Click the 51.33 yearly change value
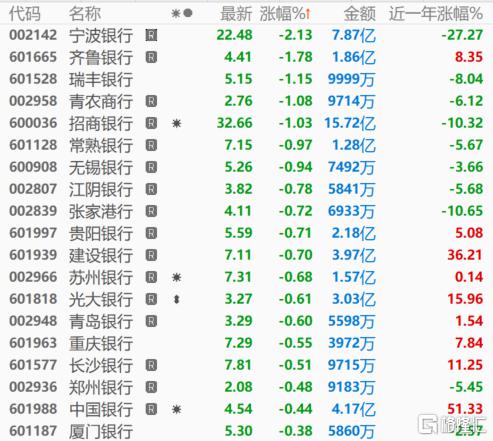The height and width of the screenshot is (441, 493). (x=465, y=409)
